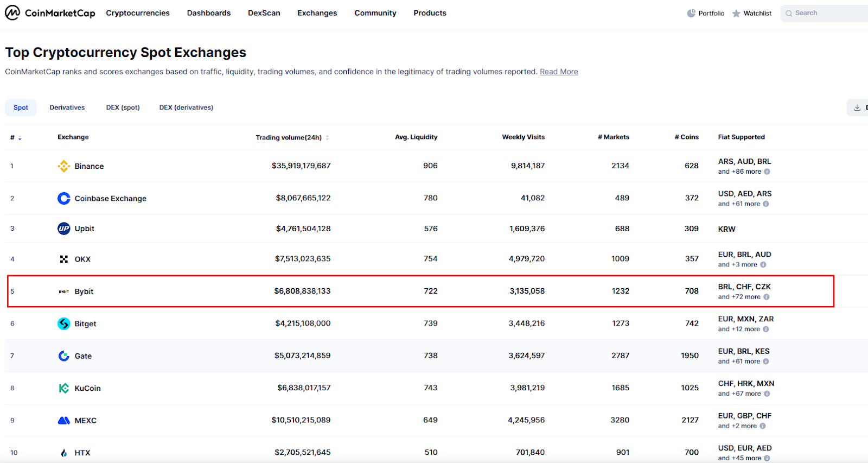The image size is (868, 463).
Task: Click the CoinMarketCap logo icon
Action: tap(12, 12)
